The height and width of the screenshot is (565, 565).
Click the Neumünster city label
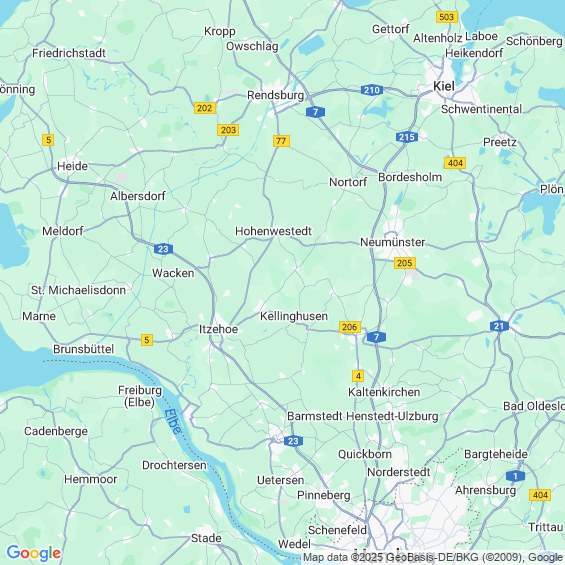(x=393, y=242)
